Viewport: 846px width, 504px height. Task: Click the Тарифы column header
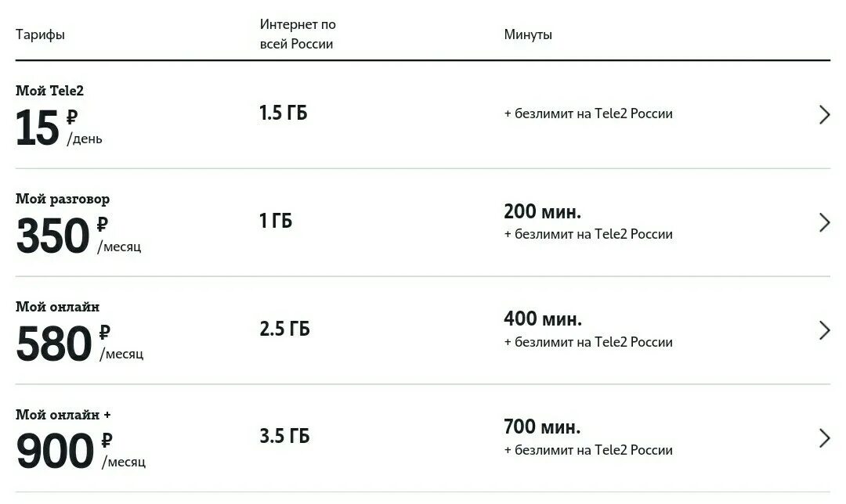click(x=40, y=35)
